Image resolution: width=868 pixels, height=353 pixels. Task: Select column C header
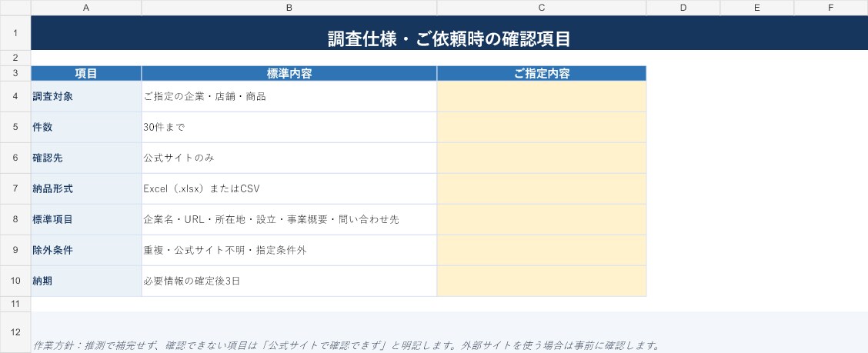[542, 8]
